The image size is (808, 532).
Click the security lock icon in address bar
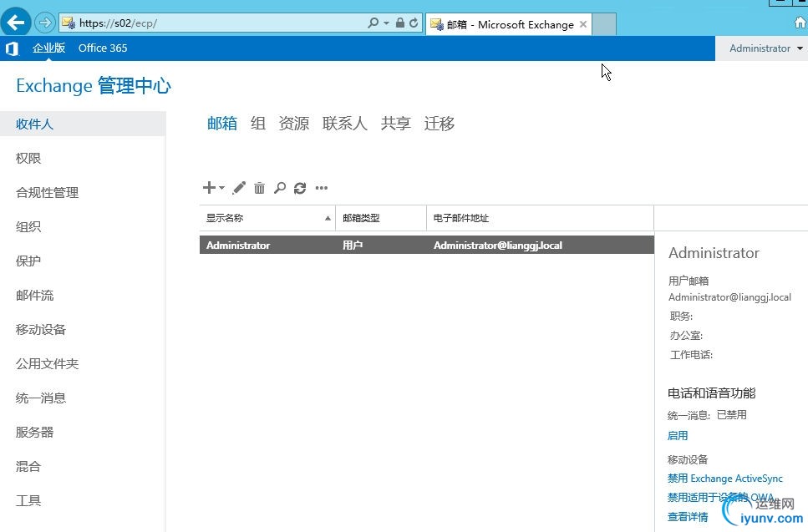(400, 23)
